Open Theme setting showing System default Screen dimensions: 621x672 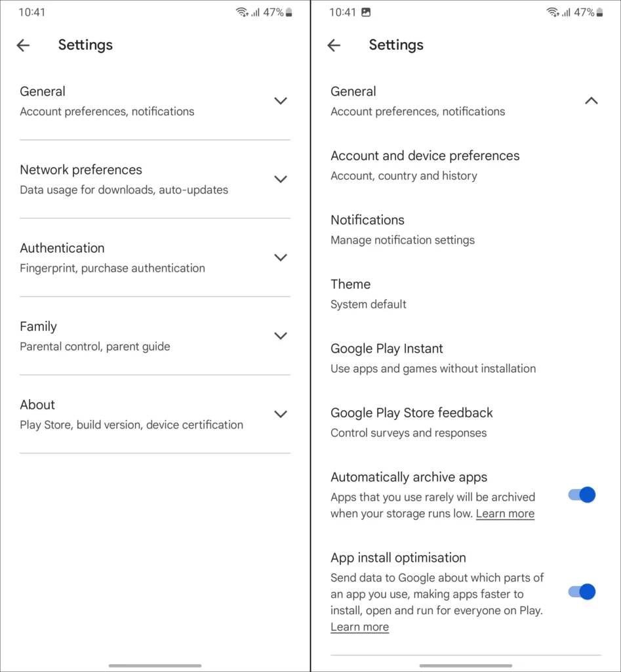[466, 294]
